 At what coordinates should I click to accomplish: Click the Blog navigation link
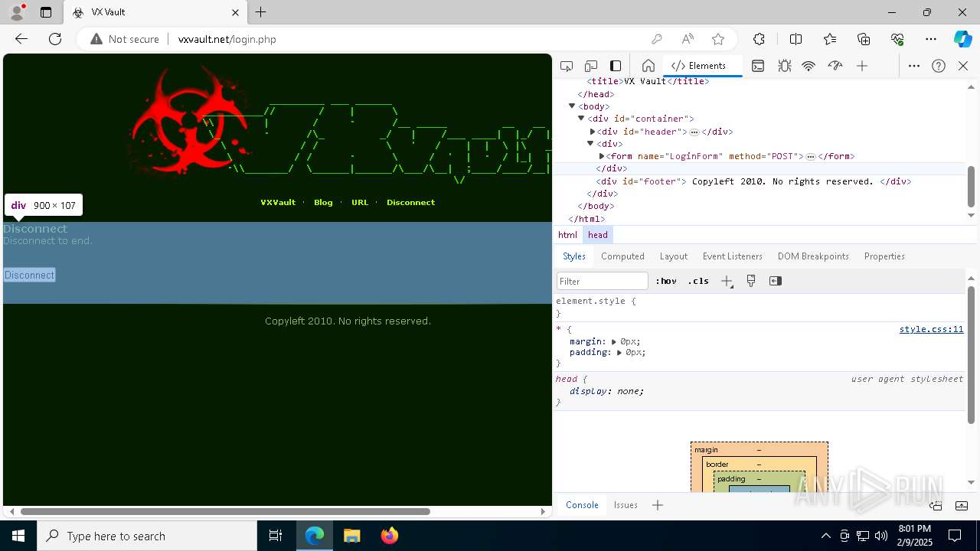pos(323,203)
